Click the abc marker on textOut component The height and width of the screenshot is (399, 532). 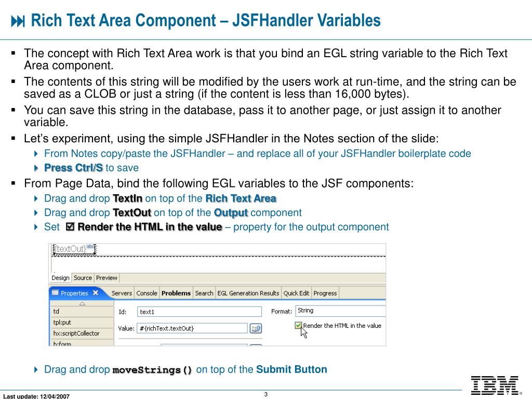pyautogui.click(x=90, y=246)
